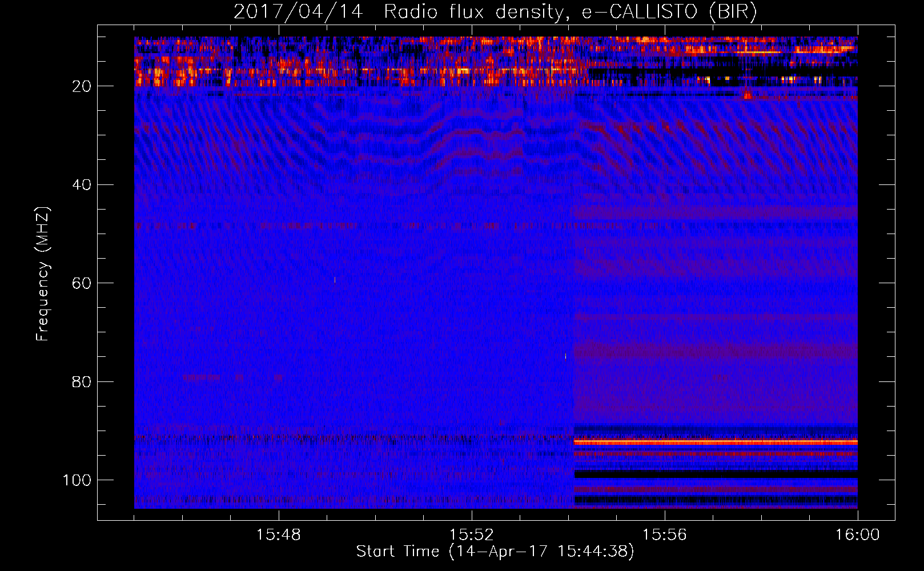Click the 'Start Time (14-Apr-17 15:44:38)' x-axis label
This screenshot has width=924, height=571.
click(x=495, y=552)
